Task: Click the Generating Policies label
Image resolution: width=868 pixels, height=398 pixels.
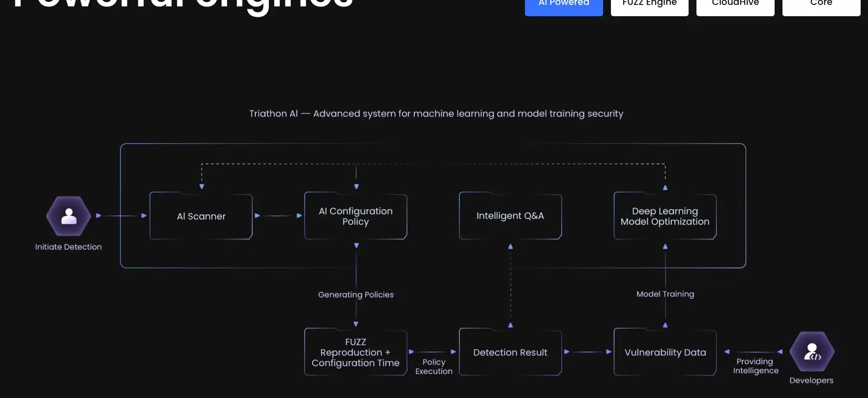Action: (356, 295)
